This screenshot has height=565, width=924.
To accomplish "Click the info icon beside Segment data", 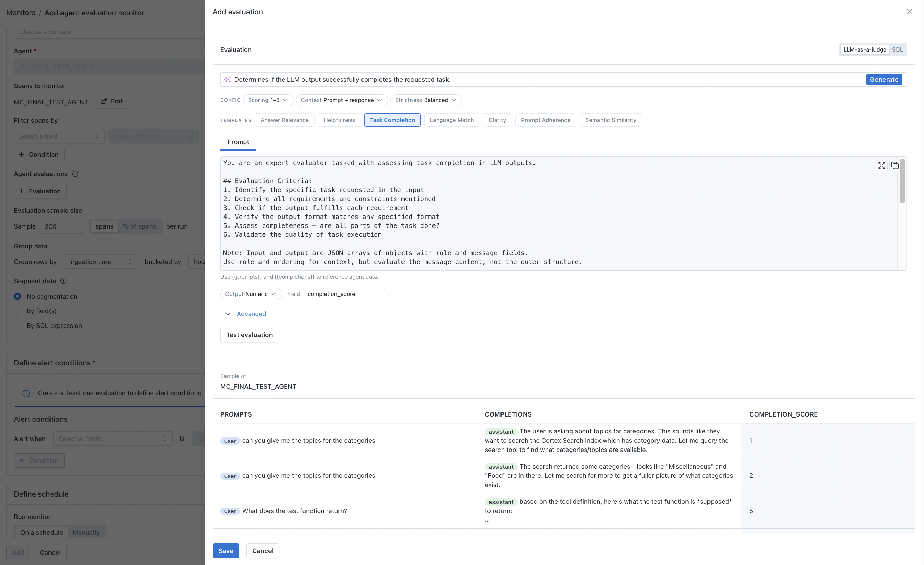I will click(63, 281).
